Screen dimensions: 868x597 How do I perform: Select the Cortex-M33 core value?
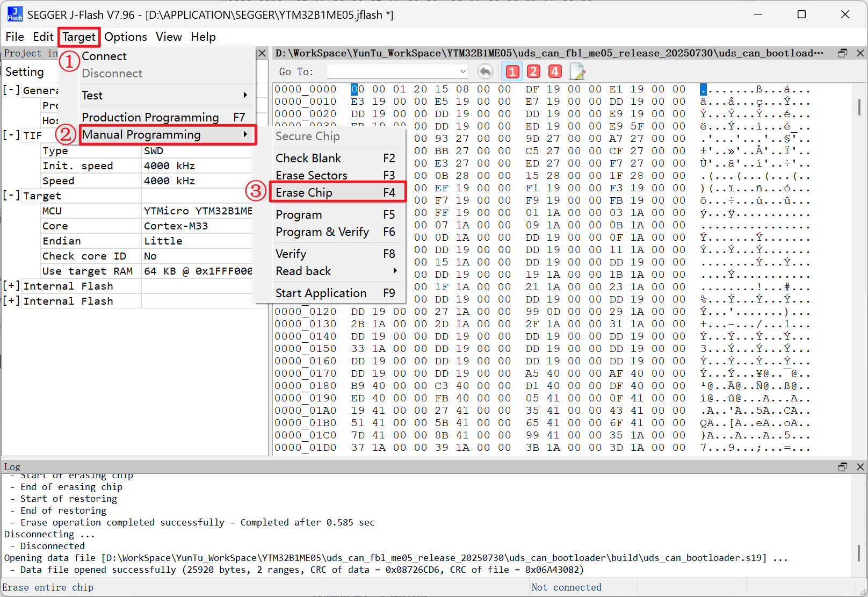coord(197,226)
